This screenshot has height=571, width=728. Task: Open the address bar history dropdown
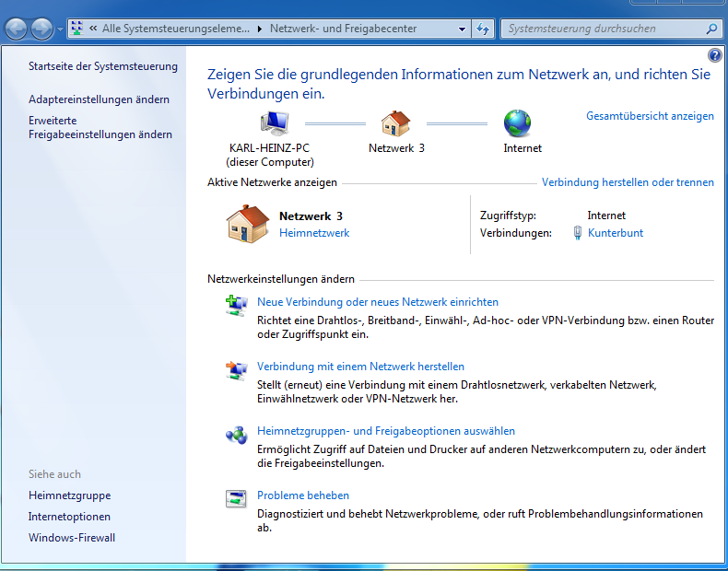coord(463,29)
